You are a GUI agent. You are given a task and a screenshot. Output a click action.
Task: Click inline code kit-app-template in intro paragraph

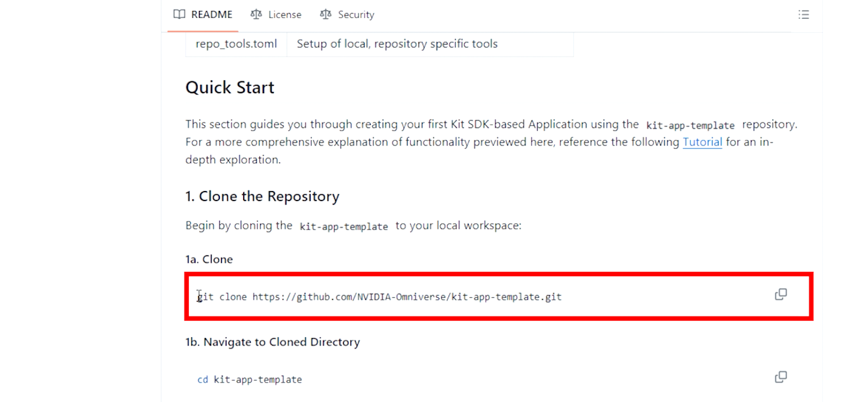tap(690, 125)
